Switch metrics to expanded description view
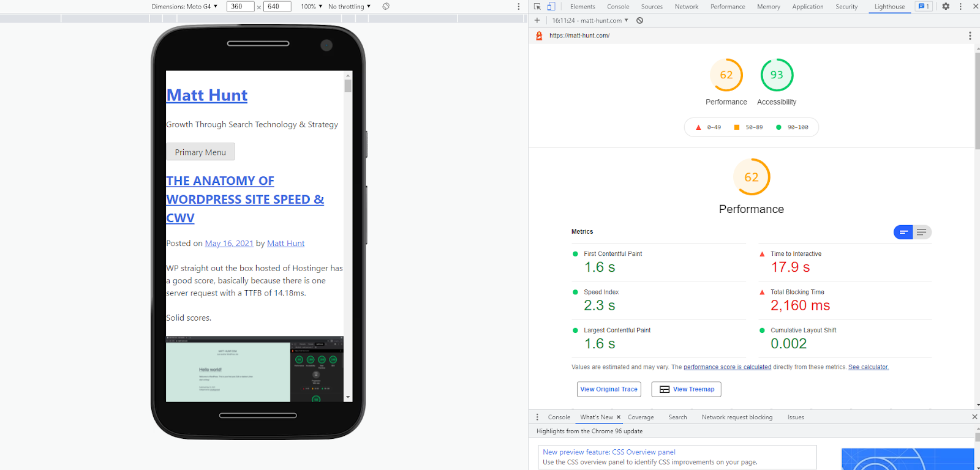This screenshot has width=980, height=470. coord(922,232)
